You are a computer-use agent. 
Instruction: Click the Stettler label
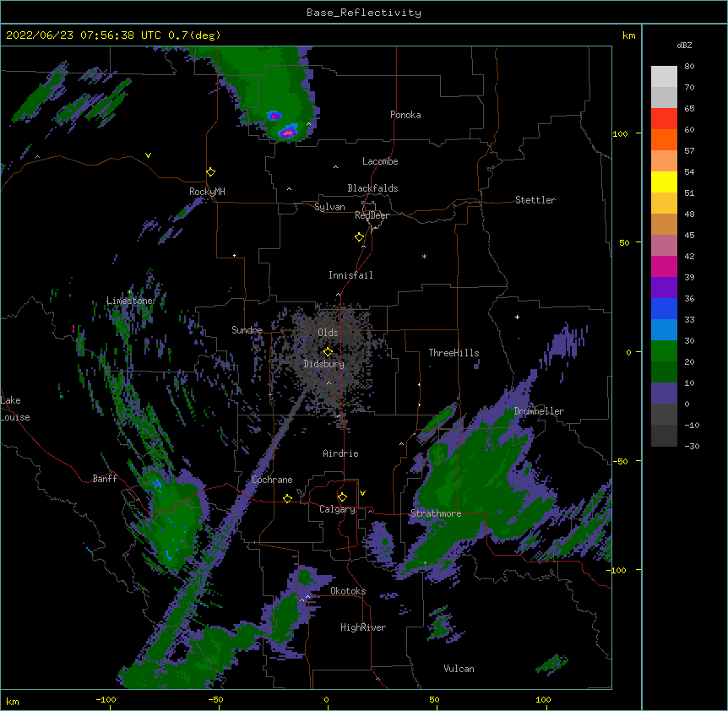point(535,200)
